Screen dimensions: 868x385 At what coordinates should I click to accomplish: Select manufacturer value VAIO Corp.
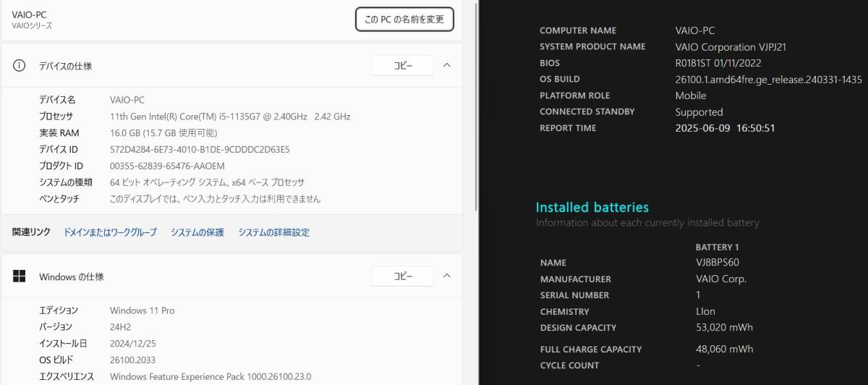coord(721,279)
